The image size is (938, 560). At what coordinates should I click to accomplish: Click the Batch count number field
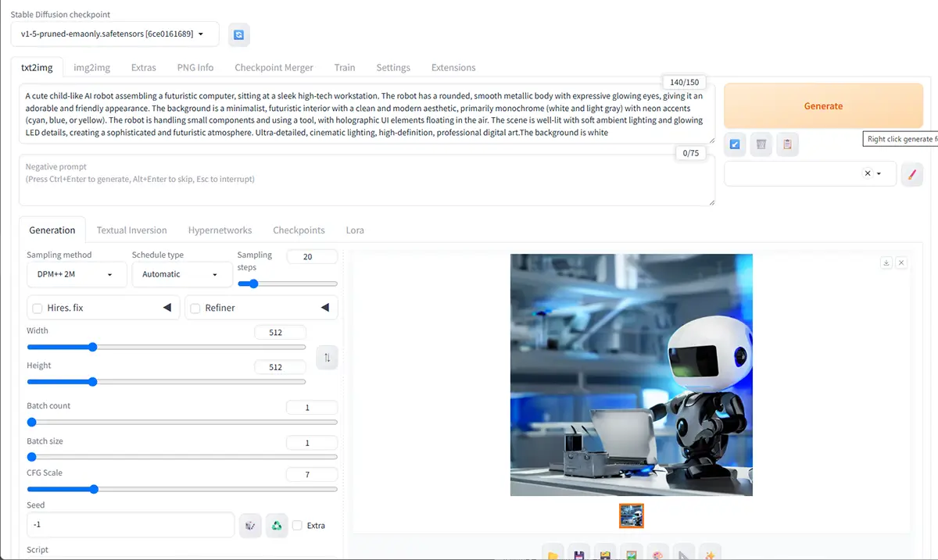pos(312,407)
